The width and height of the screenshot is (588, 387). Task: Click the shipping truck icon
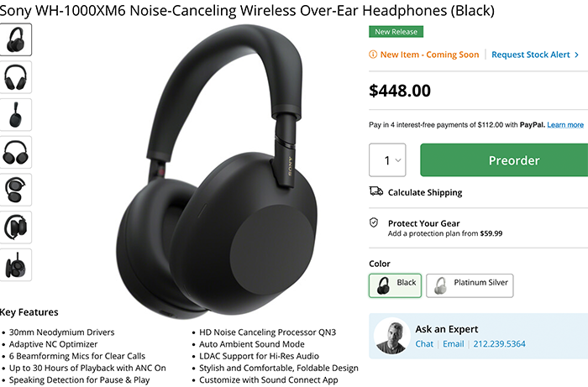pos(375,191)
